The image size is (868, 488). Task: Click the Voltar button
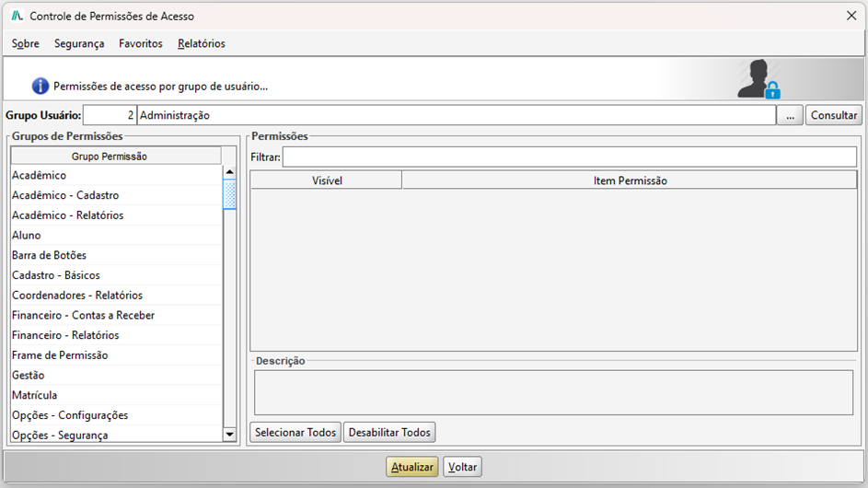[x=462, y=467]
